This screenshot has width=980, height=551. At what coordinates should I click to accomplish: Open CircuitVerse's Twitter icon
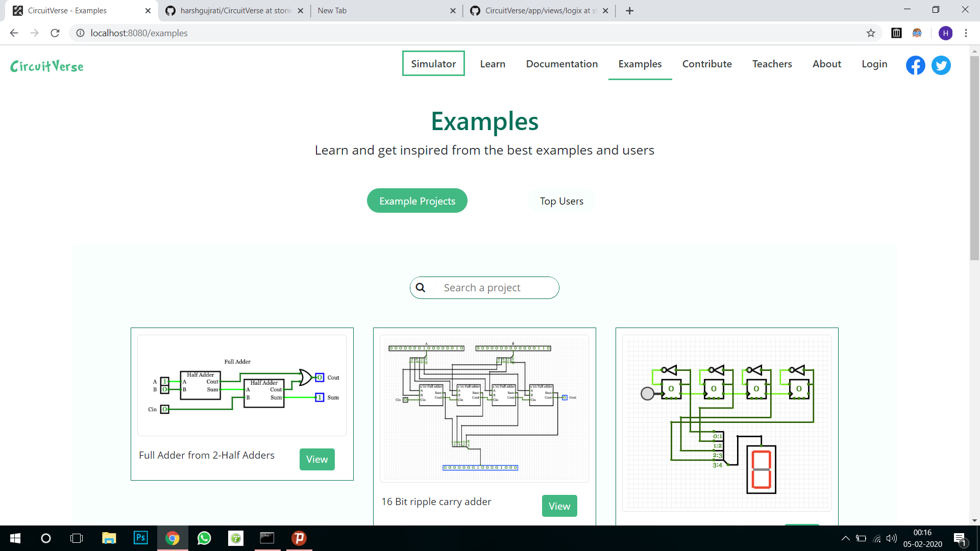pyautogui.click(x=941, y=65)
